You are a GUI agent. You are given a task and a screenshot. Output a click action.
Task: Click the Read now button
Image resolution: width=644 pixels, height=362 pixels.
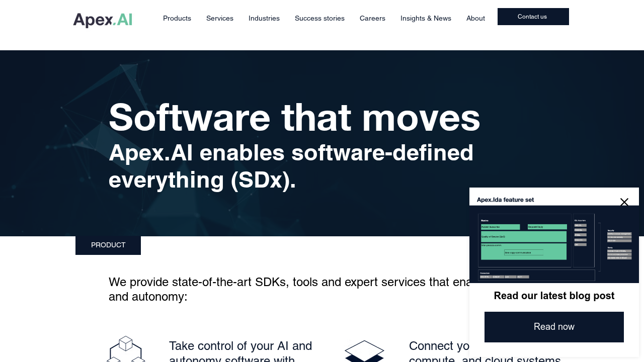[x=554, y=327]
